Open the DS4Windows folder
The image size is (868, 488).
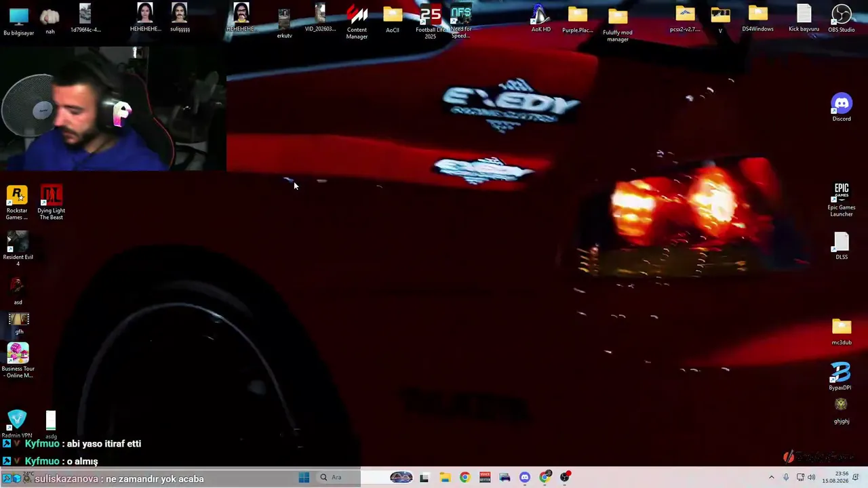click(757, 19)
